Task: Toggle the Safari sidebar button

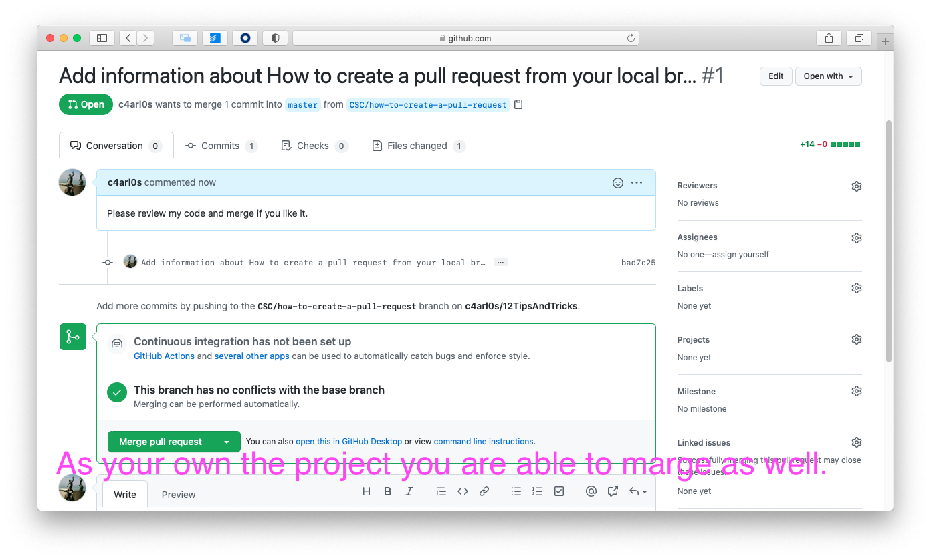Action: (x=102, y=38)
